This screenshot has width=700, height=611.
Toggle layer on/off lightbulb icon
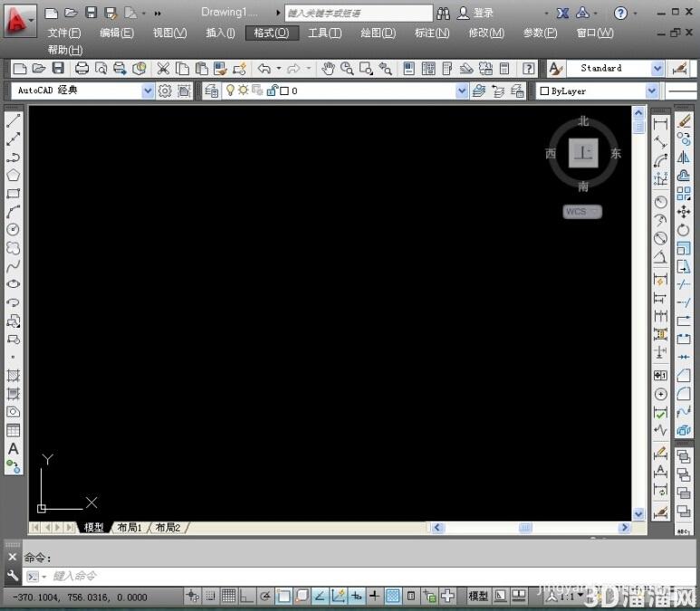pyautogui.click(x=230, y=91)
